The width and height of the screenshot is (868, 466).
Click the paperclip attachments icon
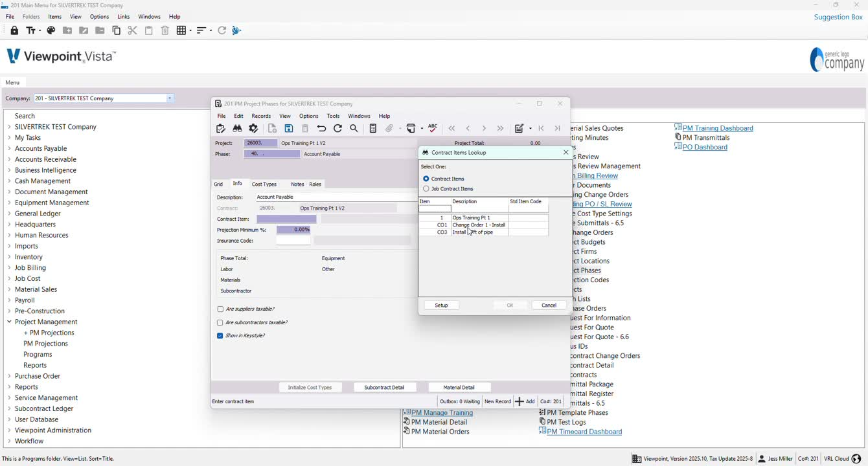point(389,129)
